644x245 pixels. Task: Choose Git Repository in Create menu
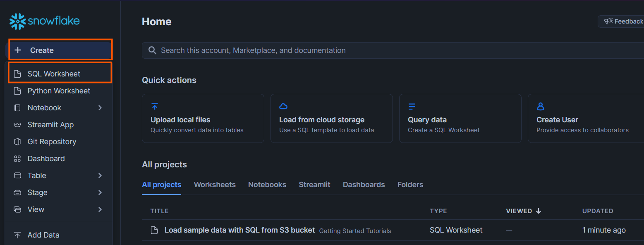[x=59, y=142]
